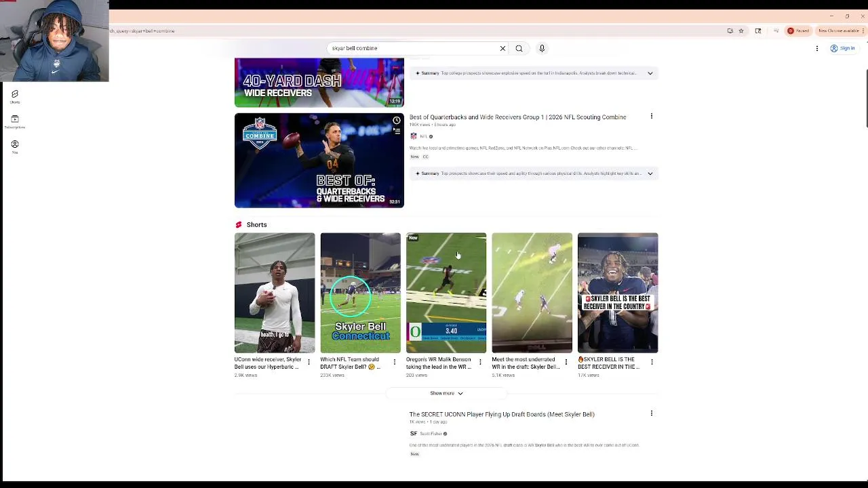Screen dimensions: 868x488
Task: Play Oregon's WR Malik Benson short
Action: tap(446, 293)
